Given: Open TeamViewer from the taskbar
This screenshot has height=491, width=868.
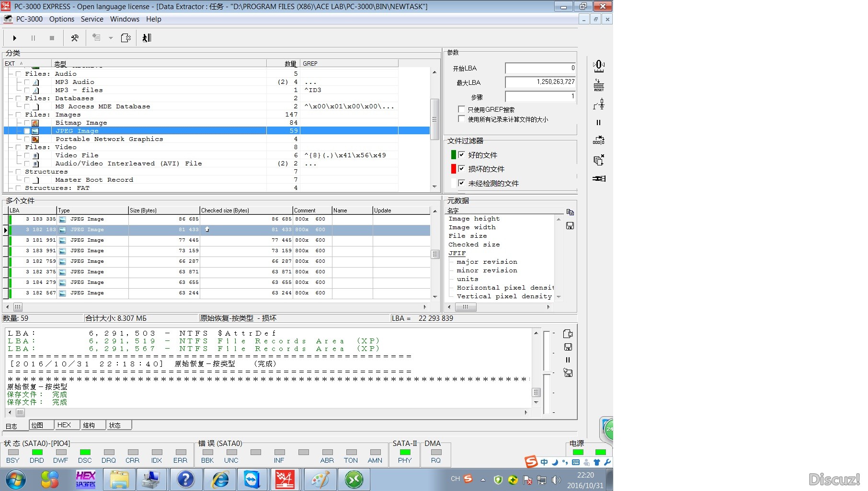Looking at the screenshot, I should point(252,479).
